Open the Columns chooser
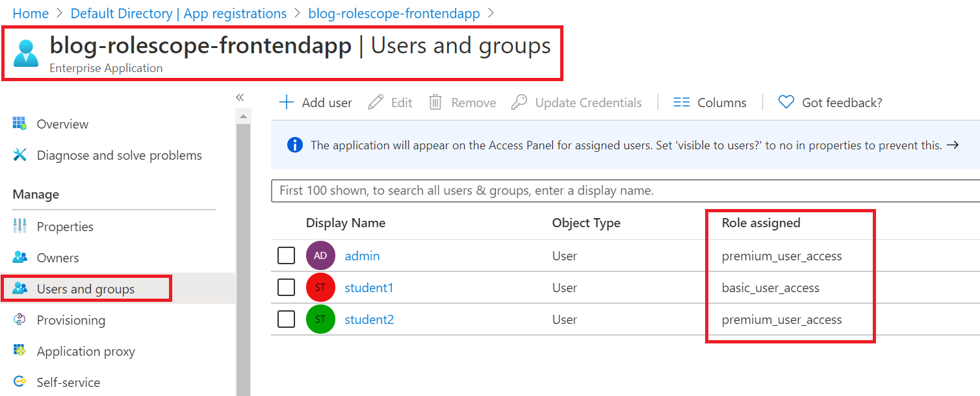Viewport: 980px width, 396px height. [x=710, y=103]
